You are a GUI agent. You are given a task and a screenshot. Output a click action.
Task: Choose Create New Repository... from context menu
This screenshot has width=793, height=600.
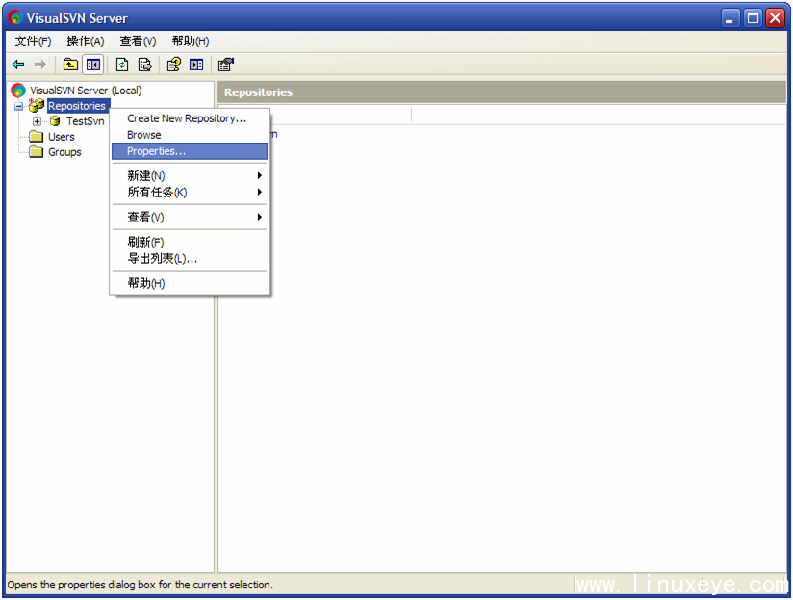click(x=190, y=118)
